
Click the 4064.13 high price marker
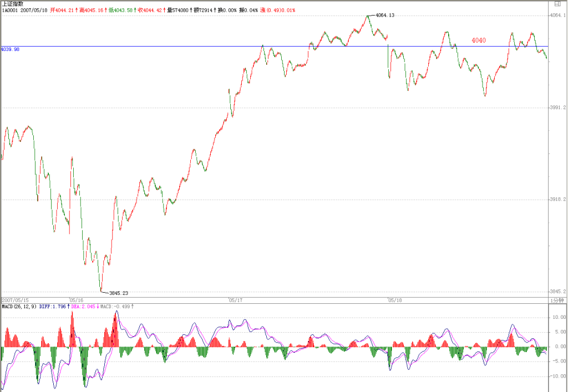click(385, 15)
